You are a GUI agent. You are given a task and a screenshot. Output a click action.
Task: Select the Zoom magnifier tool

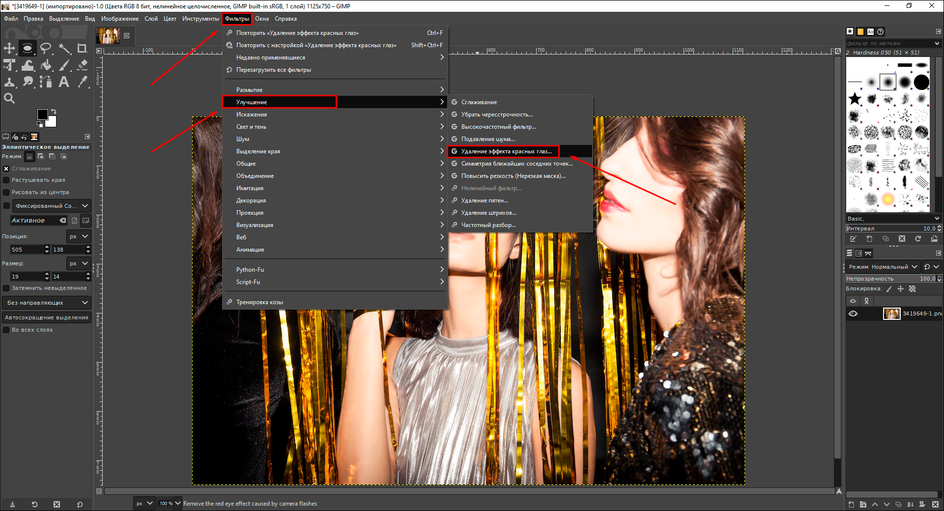10,99
